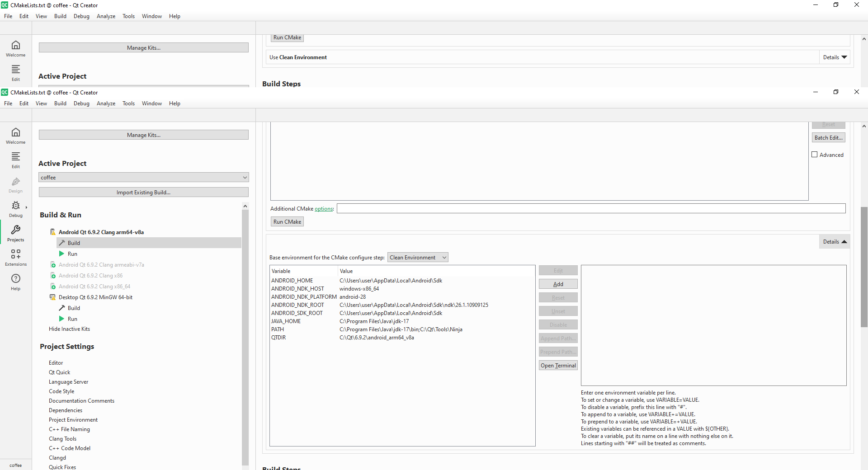The width and height of the screenshot is (868, 470).
Task: Click the Variable column header
Action: pyautogui.click(x=304, y=271)
